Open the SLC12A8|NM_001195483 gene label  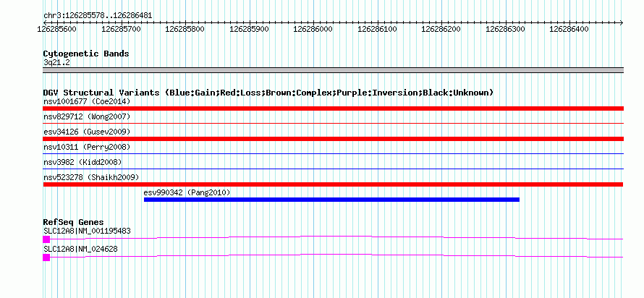click(87, 231)
